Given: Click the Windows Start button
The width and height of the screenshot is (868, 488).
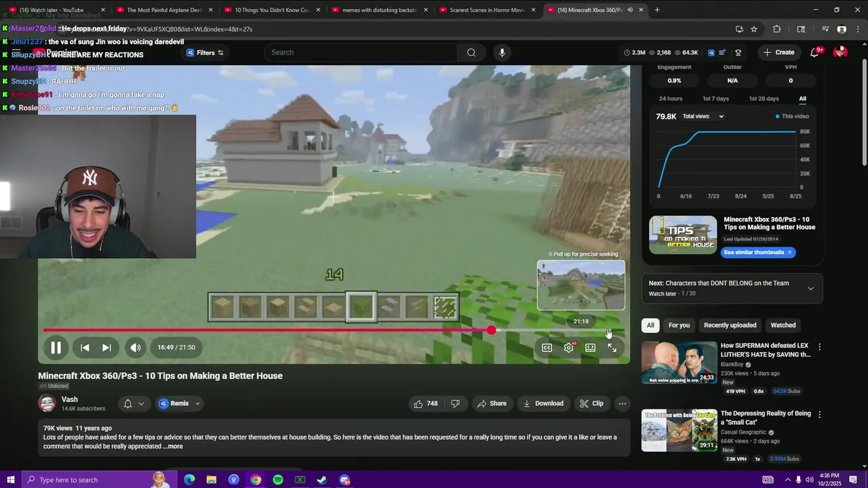Looking at the screenshot, I should (10, 480).
